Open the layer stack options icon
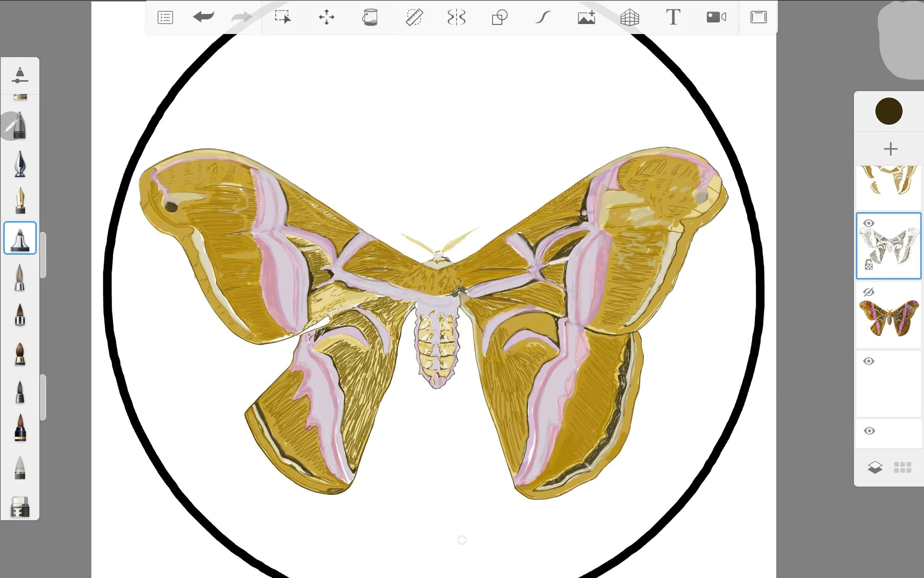This screenshot has height=578, width=924. pos(875,467)
